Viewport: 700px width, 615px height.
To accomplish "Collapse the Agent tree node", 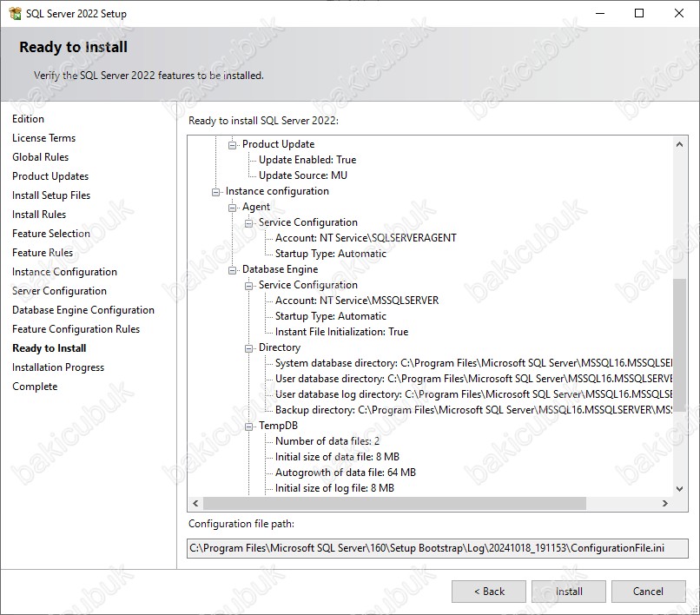I will tap(232, 208).
